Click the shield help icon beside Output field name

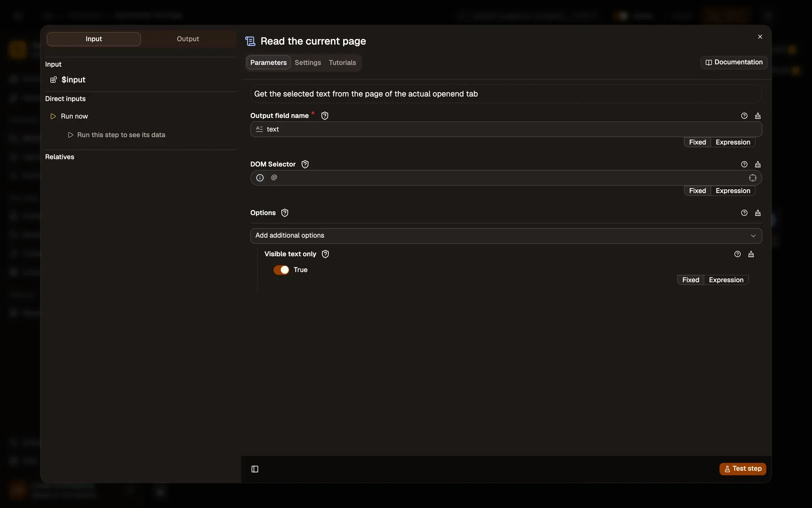(325, 116)
